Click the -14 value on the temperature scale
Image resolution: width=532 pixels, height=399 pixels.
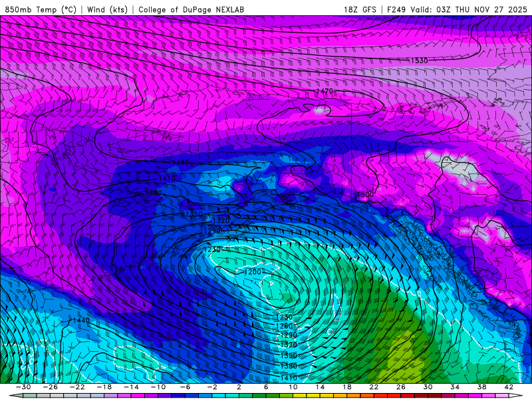pyautogui.click(x=131, y=387)
